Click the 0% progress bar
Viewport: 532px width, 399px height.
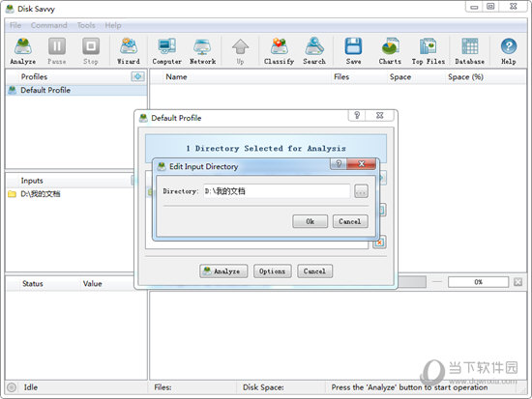(479, 282)
